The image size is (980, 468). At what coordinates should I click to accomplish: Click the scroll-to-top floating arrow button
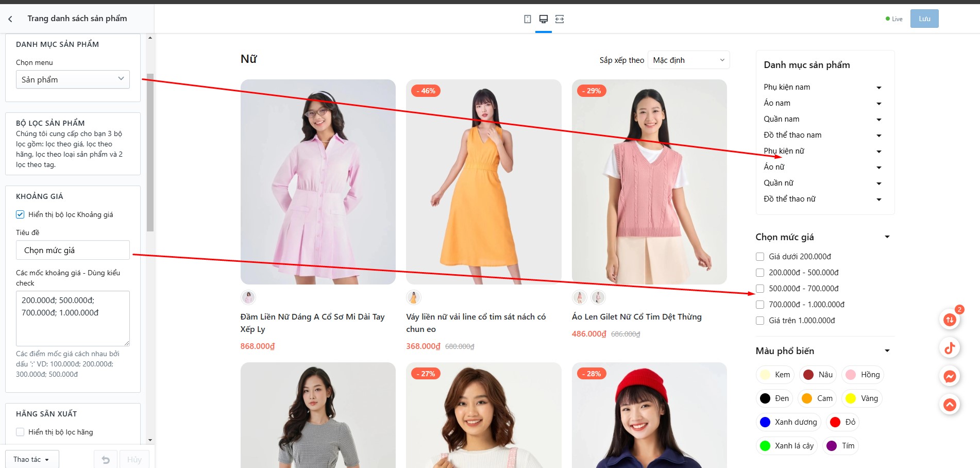click(950, 405)
